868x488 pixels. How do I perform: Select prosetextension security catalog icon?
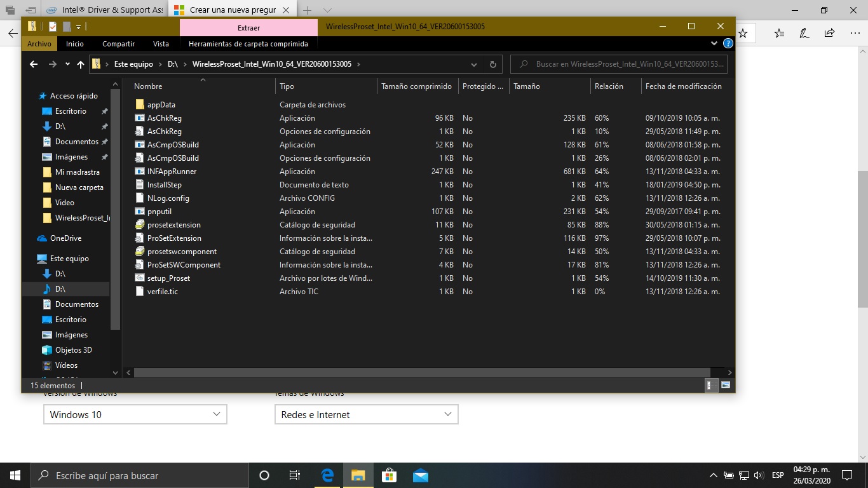click(140, 224)
